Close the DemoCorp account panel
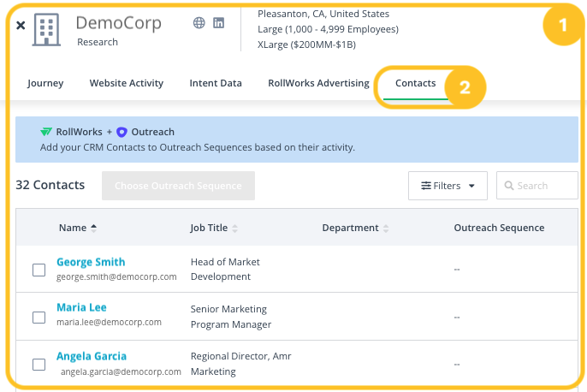The height and width of the screenshot is (392, 587). click(x=21, y=26)
